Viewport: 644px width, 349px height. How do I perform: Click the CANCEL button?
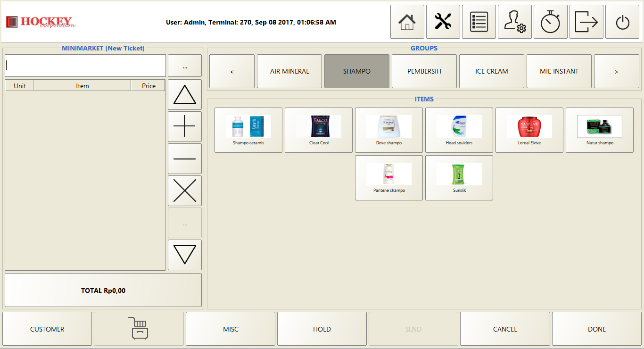coord(505,329)
